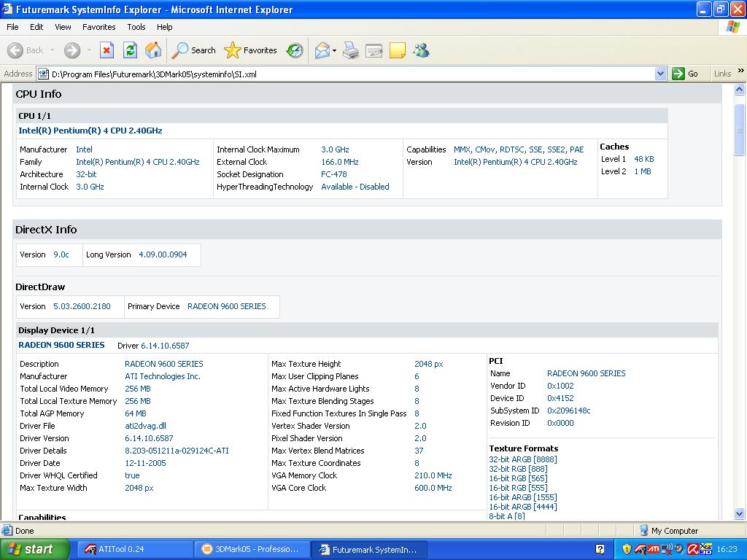
Task: Select the HyperThreading value 'Available - Disabled'
Action: 355,187
